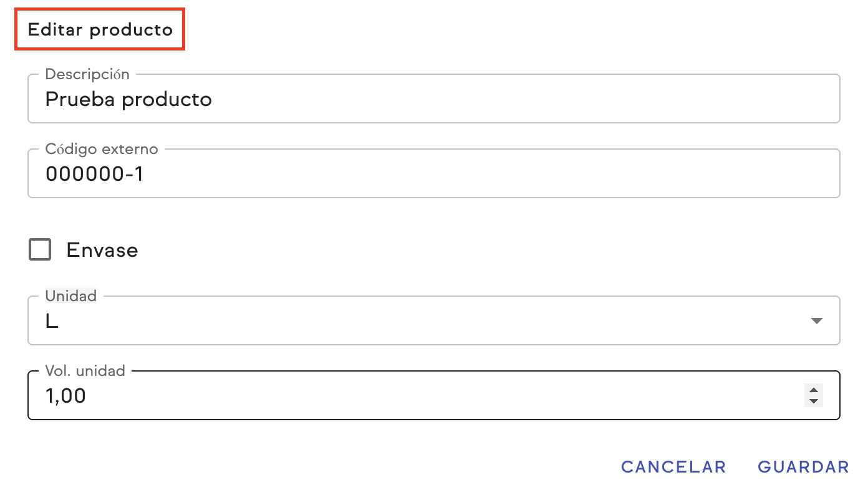Place cursor in Prueba producto text
The image size is (868, 495).
pos(128,99)
